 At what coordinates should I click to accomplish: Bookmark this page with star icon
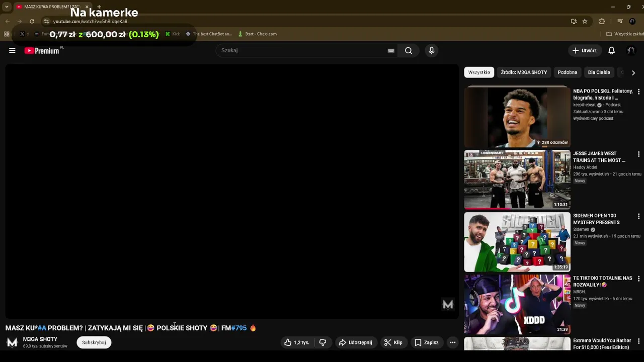point(585,21)
